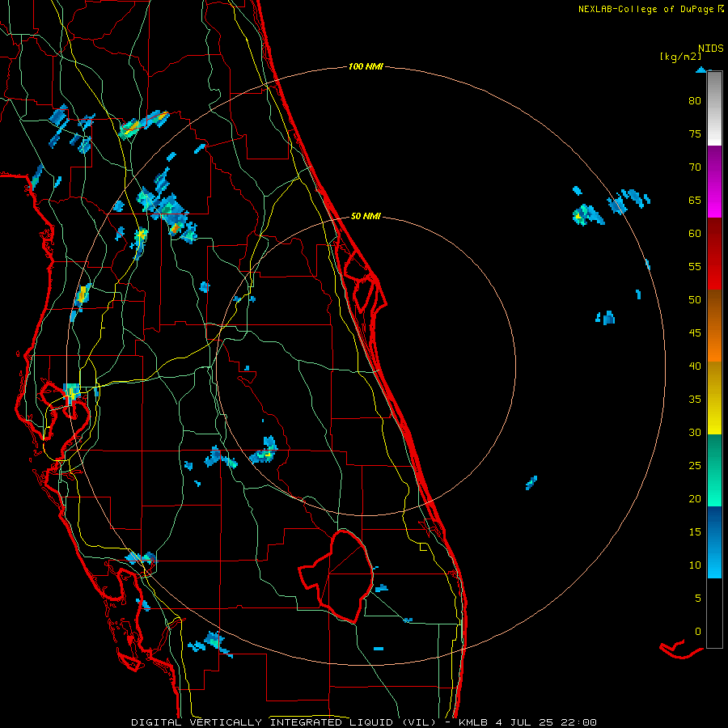Select the 45 value on the color scale
728x728 pixels.
pyautogui.click(x=695, y=333)
